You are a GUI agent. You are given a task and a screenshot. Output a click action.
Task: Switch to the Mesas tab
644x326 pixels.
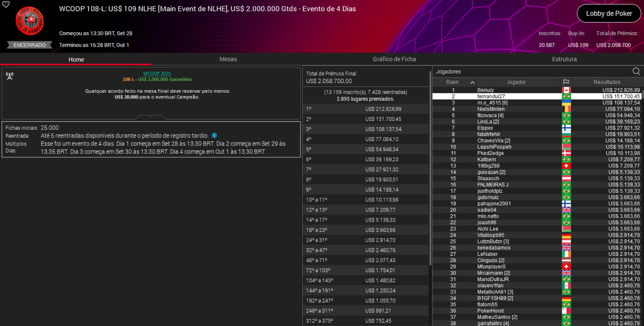pos(228,59)
